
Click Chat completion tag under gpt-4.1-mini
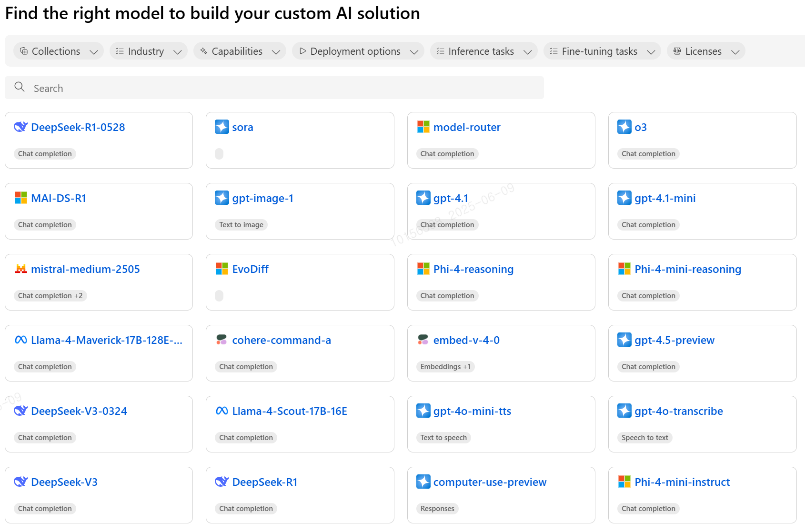pyautogui.click(x=648, y=224)
